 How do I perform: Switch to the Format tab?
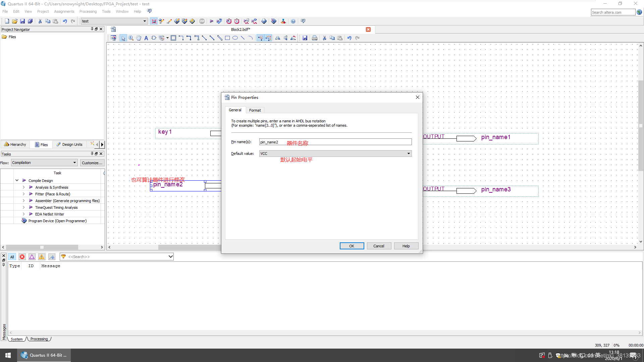click(255, 110)
